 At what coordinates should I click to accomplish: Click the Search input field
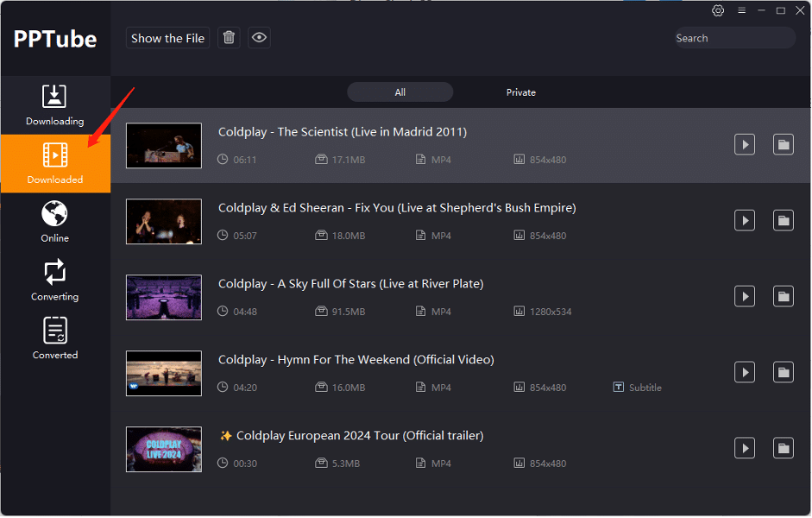pyautogui.click(x=733, y=37)
